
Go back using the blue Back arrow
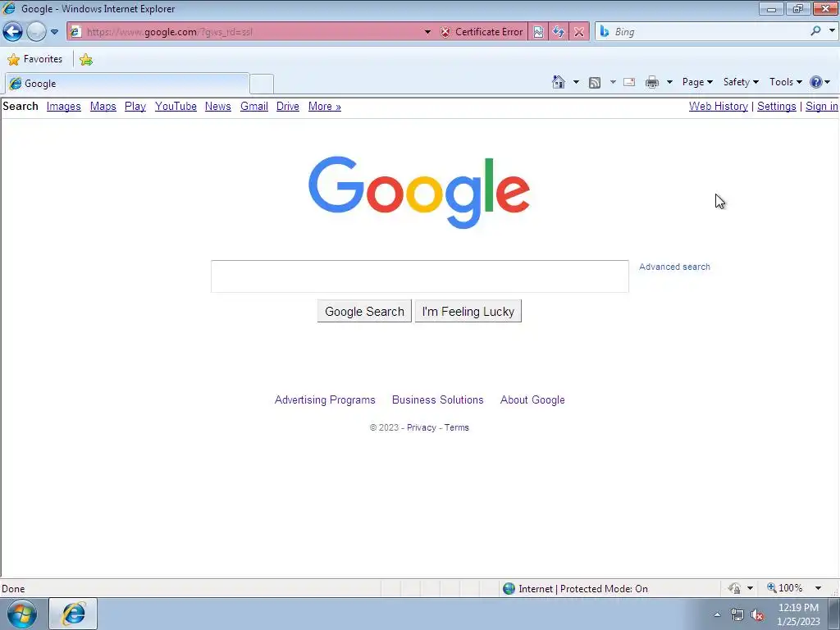point(13,32)
